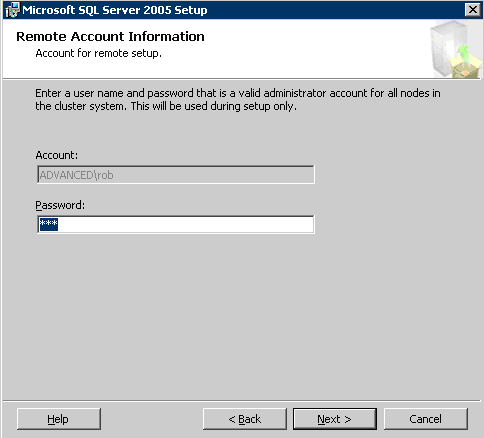The height and width of the screenshot is (438, 484).
Task: Continue setup with the Next > button
Action: point(335,419)
